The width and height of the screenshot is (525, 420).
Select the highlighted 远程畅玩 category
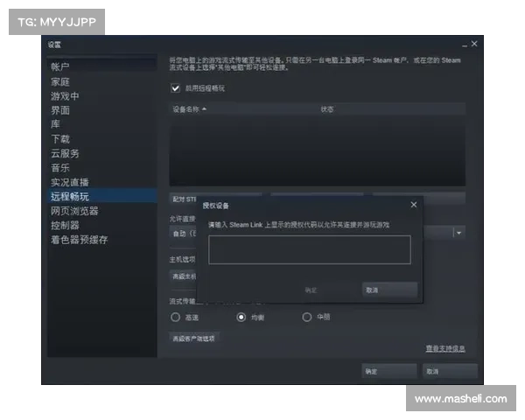101,196
